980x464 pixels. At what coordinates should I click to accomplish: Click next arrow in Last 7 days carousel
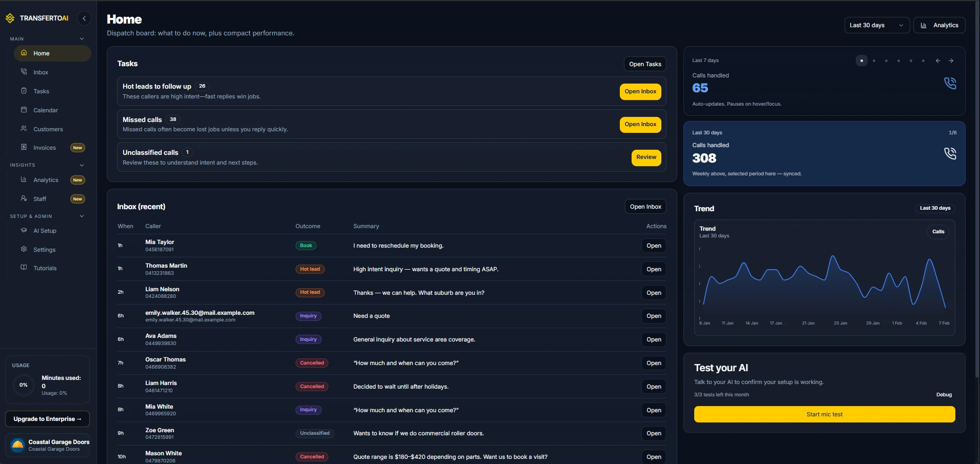(951, 60)
